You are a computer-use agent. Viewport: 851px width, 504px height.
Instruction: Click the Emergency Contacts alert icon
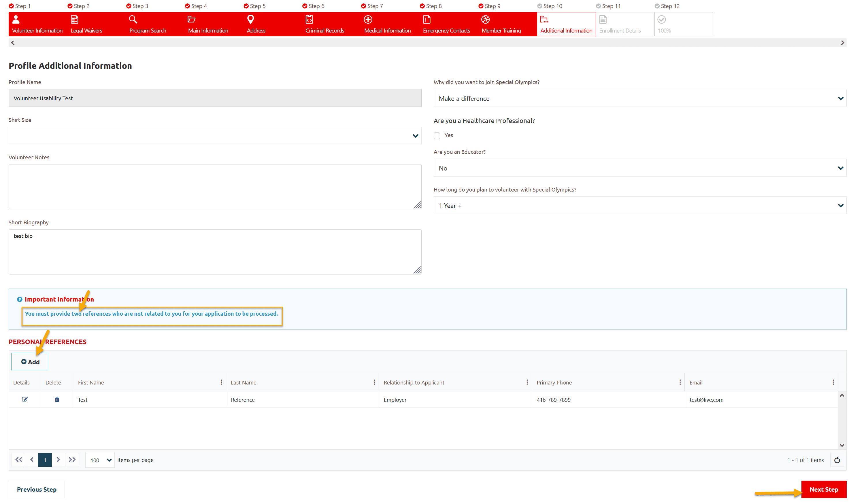(x=427, y=19)
